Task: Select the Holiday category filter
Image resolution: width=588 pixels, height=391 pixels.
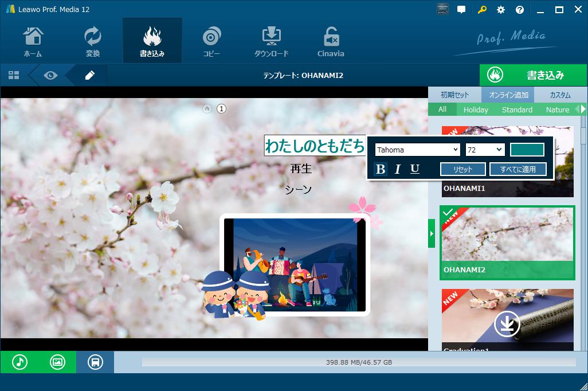Action: (476, 110)
